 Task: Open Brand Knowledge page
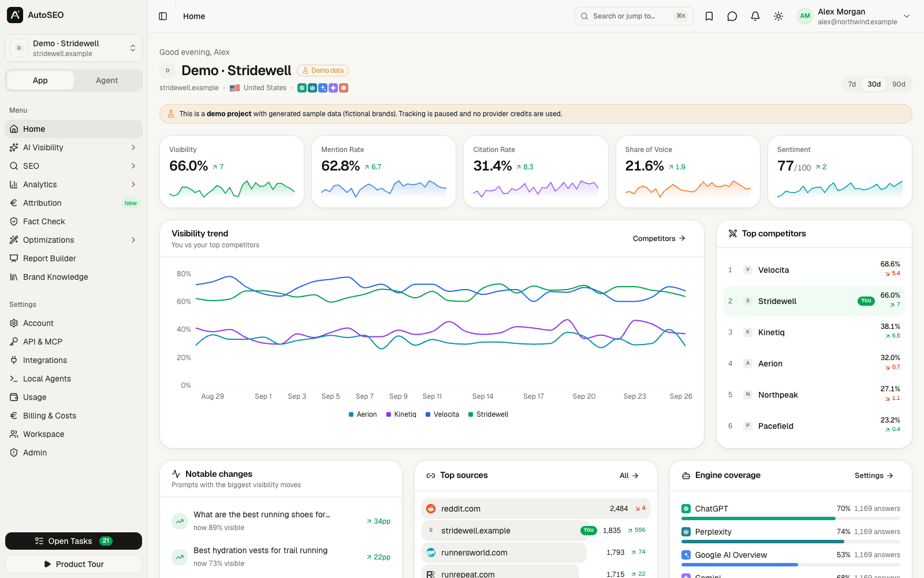click(73, 277)
